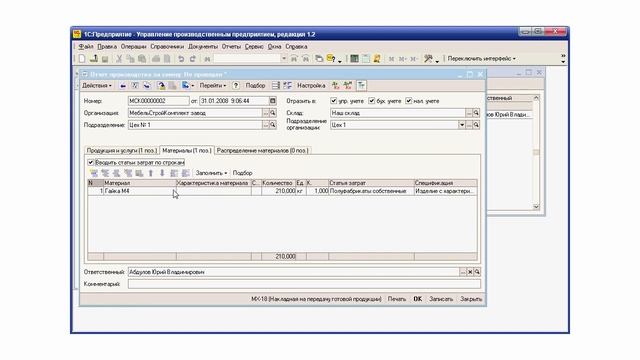Image resolution: width=640 pixels, height=360 pixels.
Task: Open the Подразделение lookup magnifier
Action: (x=273, y=125)
